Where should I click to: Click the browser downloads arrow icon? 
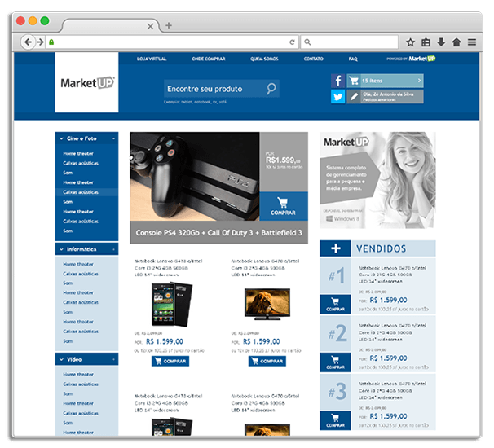pos(441,42)
